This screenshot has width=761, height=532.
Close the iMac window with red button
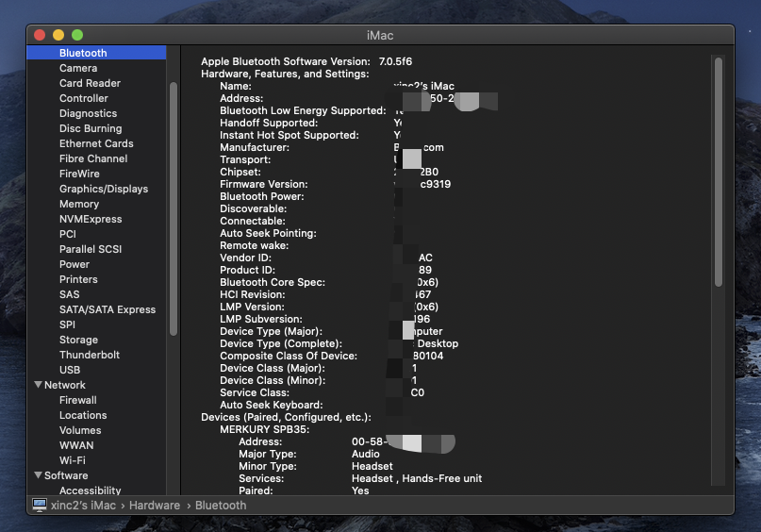(40, 35)
